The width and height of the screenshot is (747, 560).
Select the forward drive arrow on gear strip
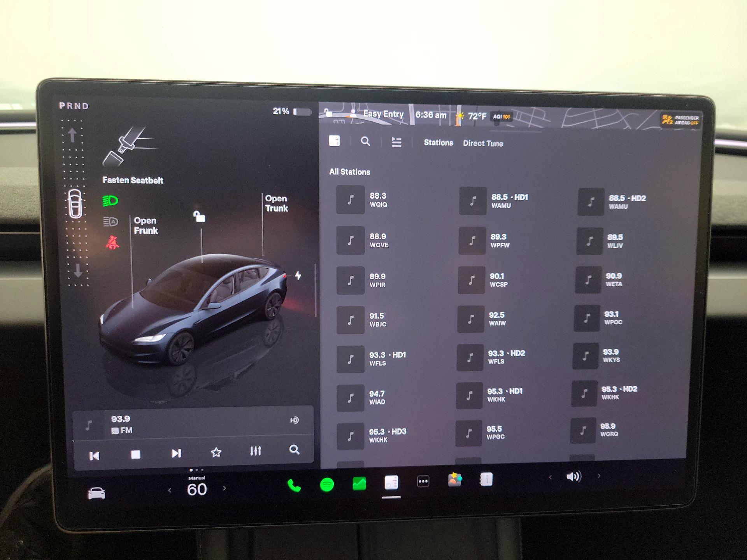72,135
